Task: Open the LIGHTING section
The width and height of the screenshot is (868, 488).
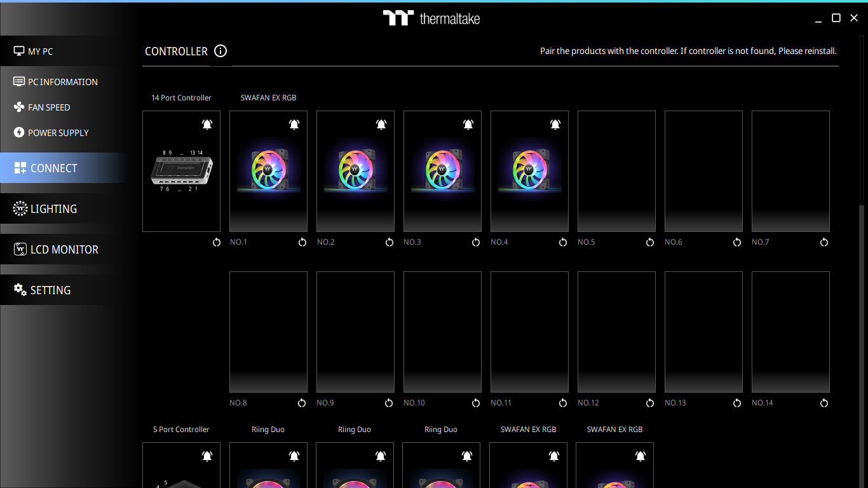Action: pos(54,209)
